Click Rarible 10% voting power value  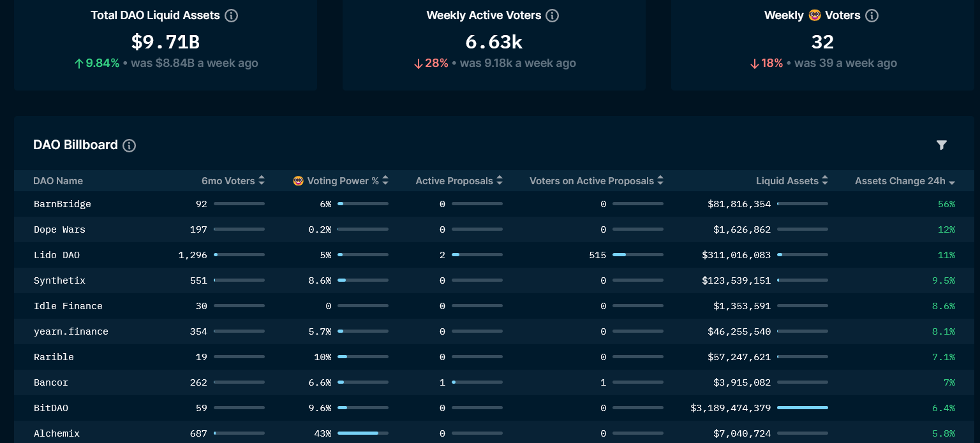pyautogui.click(x=323, y=357)
